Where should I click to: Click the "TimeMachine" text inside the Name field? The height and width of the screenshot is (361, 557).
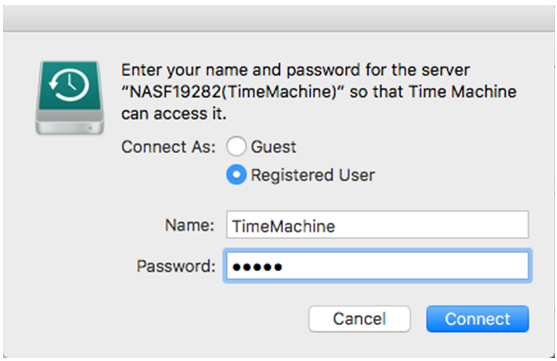pos(283,226)
